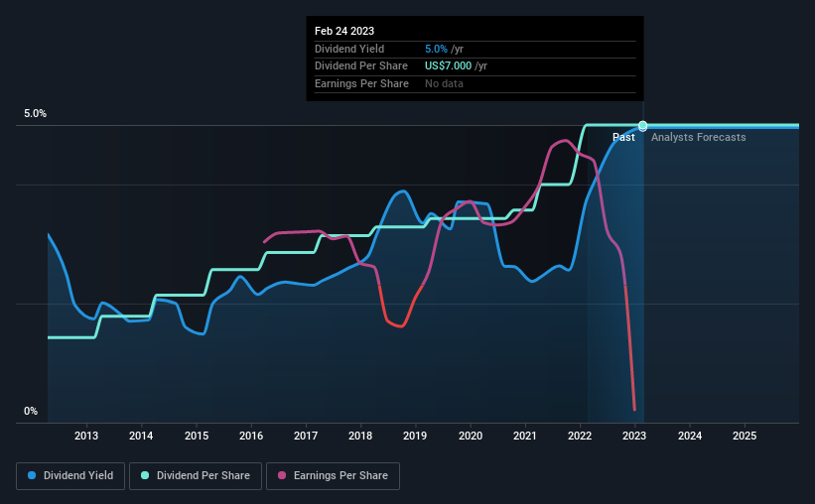Select the 2025 x-axis year label
This screenshot has height=504, width=815.
pyautogui.click(x=745, y=436)
